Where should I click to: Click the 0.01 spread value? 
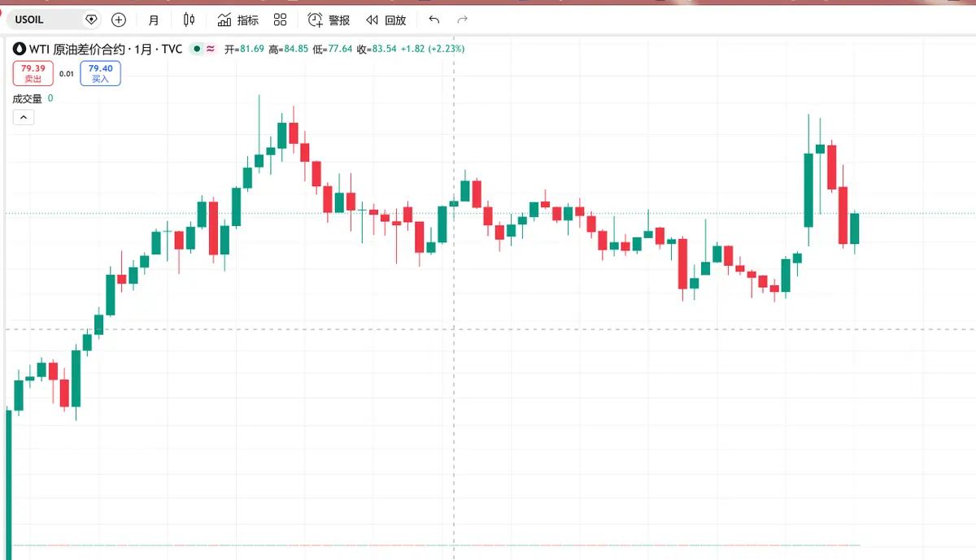pos(67,74)
